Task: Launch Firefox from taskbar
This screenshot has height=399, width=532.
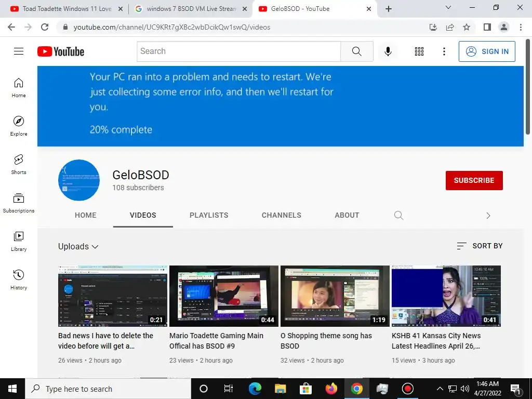Action: pos(331,389)
